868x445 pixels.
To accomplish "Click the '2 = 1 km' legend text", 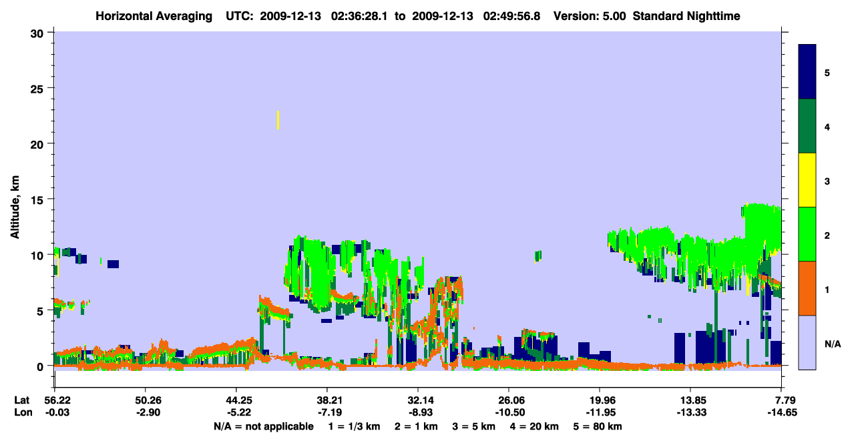I will pos(418,426).
